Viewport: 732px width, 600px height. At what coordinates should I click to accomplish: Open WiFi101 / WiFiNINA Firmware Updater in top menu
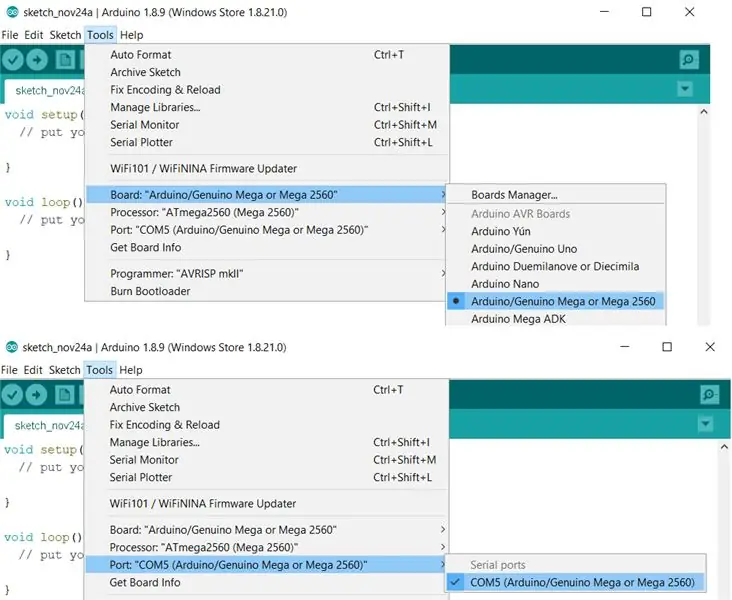[x=267, y=169]
